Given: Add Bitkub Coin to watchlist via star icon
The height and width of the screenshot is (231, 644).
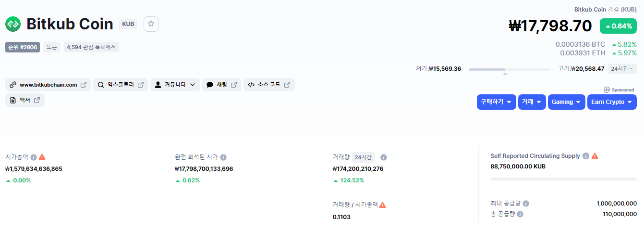Looking at the screenshot, I should click(x=151, y=24).
